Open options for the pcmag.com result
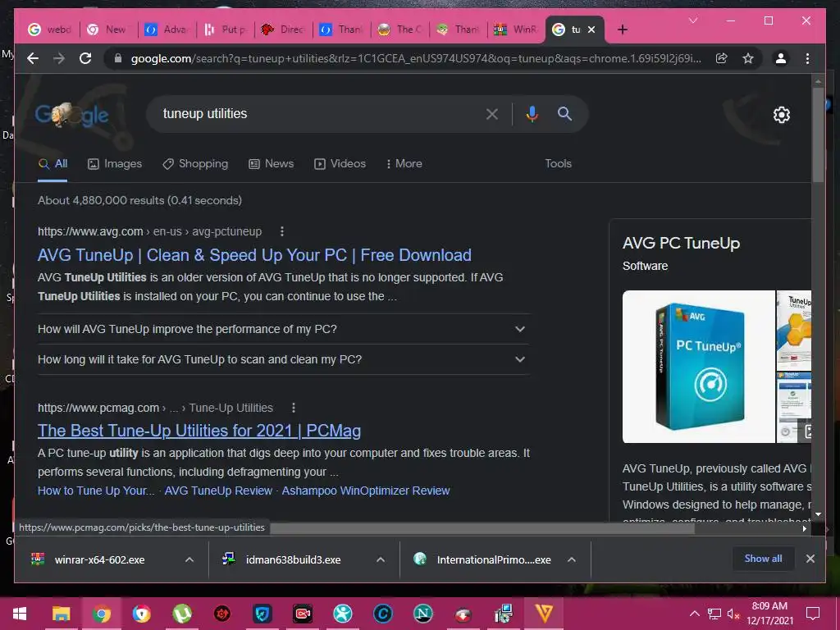Viewport: 840px width, 630px height. point(293,408)
